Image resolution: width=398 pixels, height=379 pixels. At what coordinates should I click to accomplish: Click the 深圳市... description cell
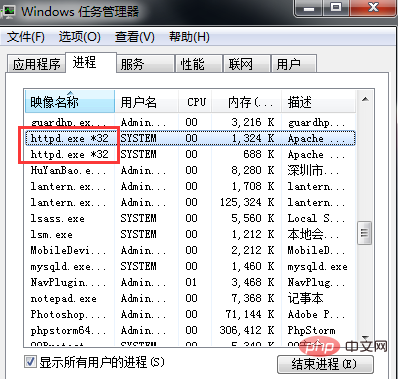[x=313, y=170]
